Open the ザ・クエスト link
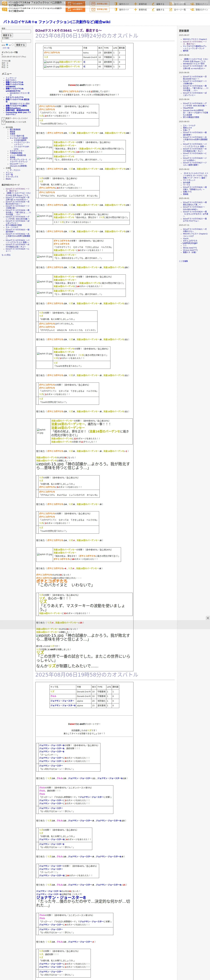This screenshot has width=210, height=980. coord(15,170)
